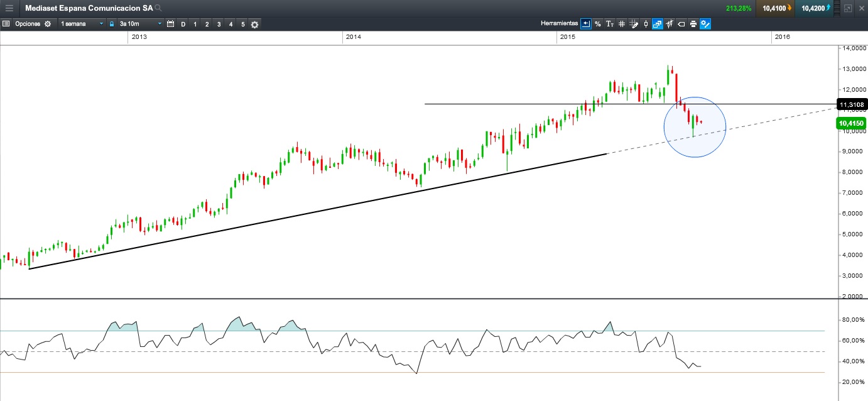Click the buy price 10,4200 button
The image size is (868, 401).
pos(816,8)
